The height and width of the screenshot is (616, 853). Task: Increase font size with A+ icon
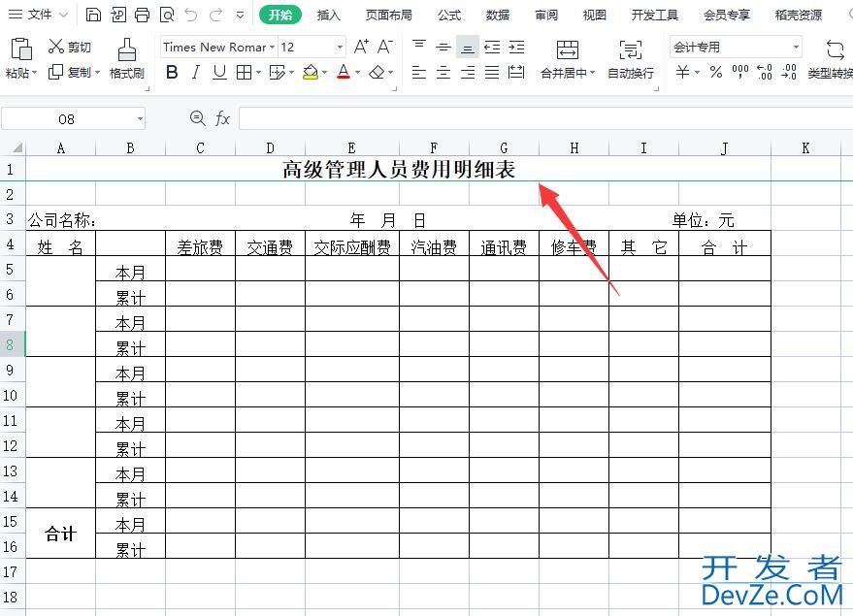[361, 47]
